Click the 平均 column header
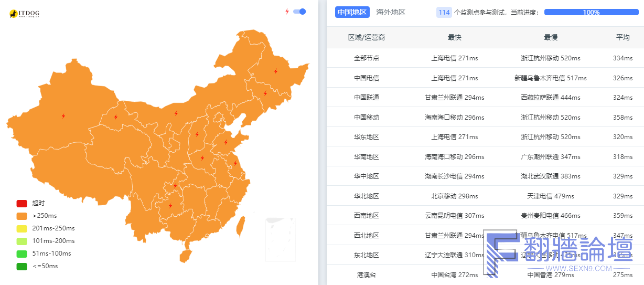Image resolution: width=644 pixels, height=285 pixels. pyautogui.click(x=622, y=37)
